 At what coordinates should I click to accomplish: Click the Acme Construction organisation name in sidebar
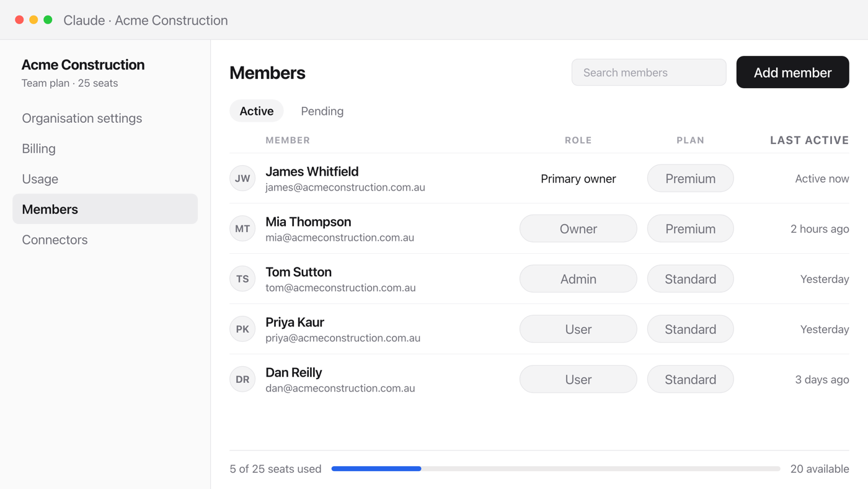(x=83, y=65)
